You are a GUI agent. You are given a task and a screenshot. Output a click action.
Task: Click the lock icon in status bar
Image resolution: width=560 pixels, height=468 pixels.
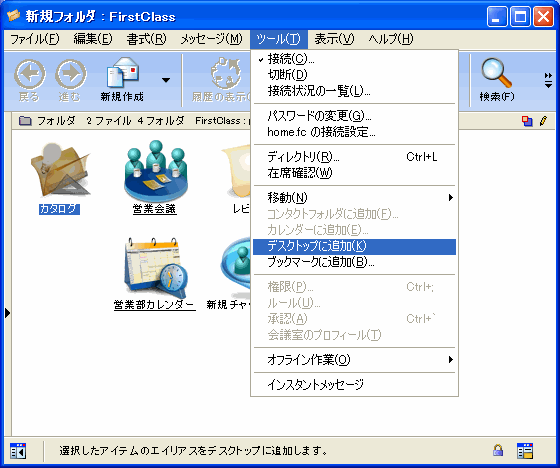pos(498,450)
